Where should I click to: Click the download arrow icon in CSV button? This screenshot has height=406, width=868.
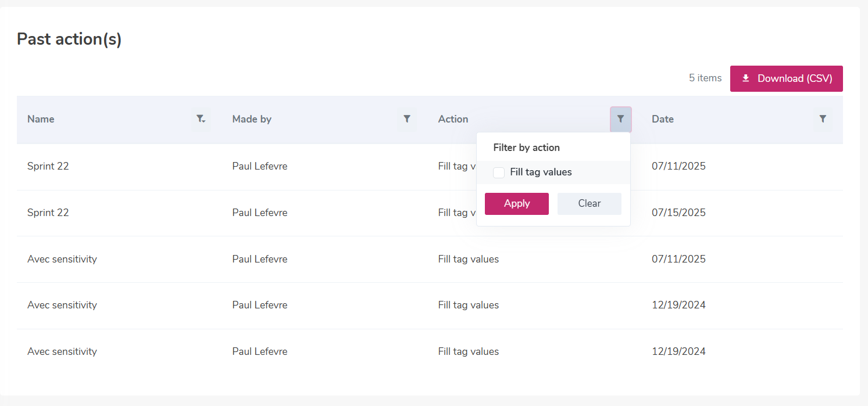[745, 78]
